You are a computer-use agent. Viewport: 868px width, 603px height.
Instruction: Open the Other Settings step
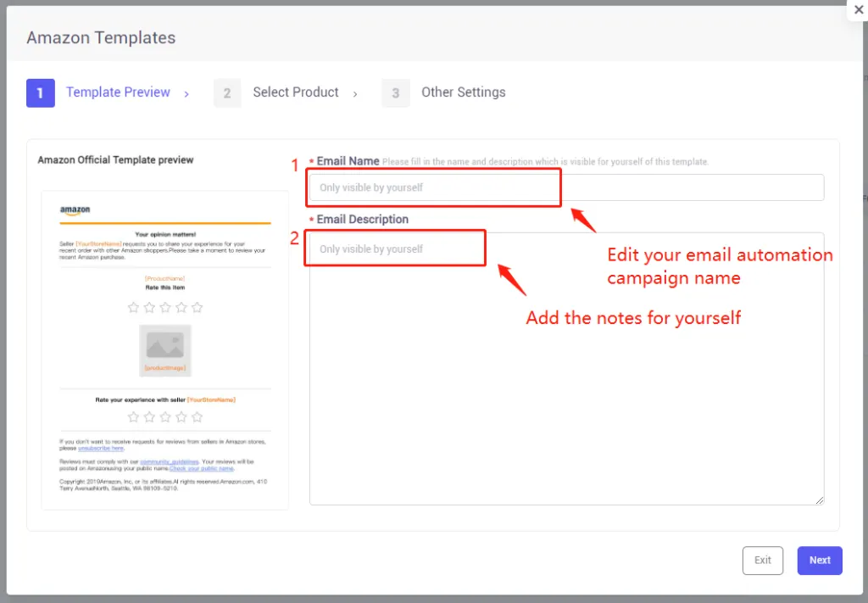[463, 92]
